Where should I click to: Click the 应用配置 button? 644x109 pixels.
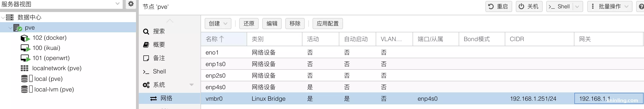(328, 24)
